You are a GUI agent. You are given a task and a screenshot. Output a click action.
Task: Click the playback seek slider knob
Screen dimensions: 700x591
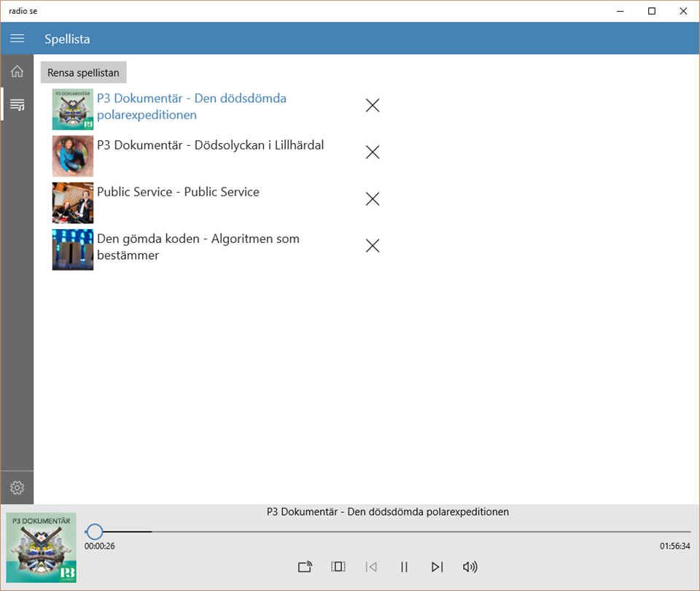[x=94, y=532]
